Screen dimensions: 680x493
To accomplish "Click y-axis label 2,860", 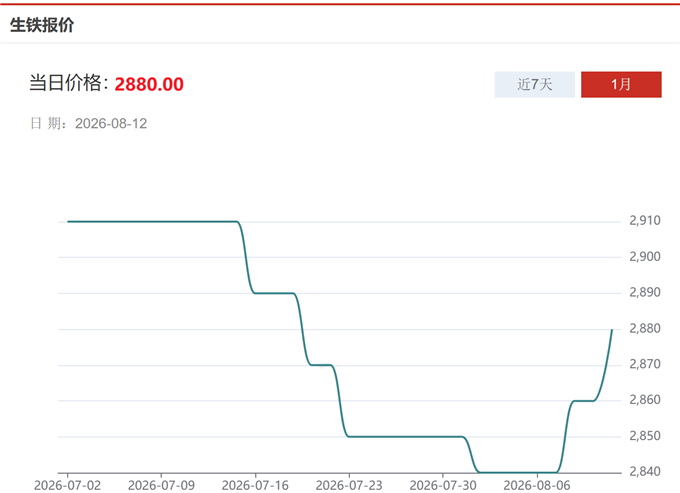I will (645, 400).
